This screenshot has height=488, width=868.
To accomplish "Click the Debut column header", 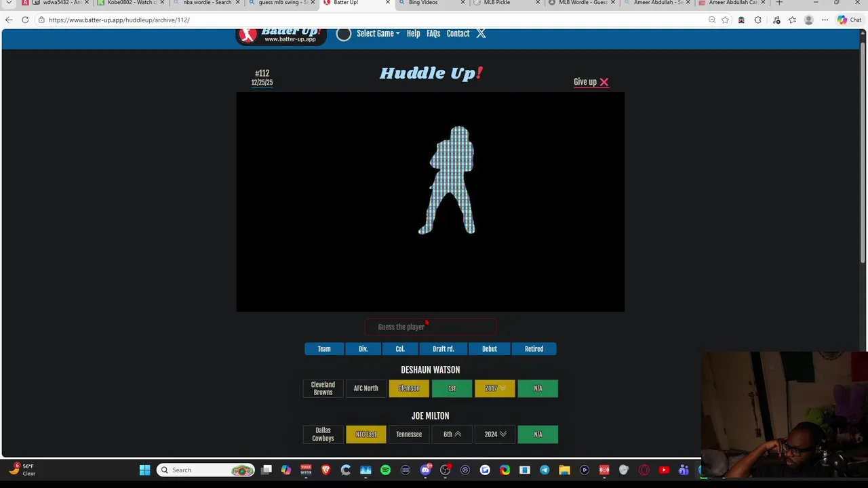I will click(x=490, y=349).
